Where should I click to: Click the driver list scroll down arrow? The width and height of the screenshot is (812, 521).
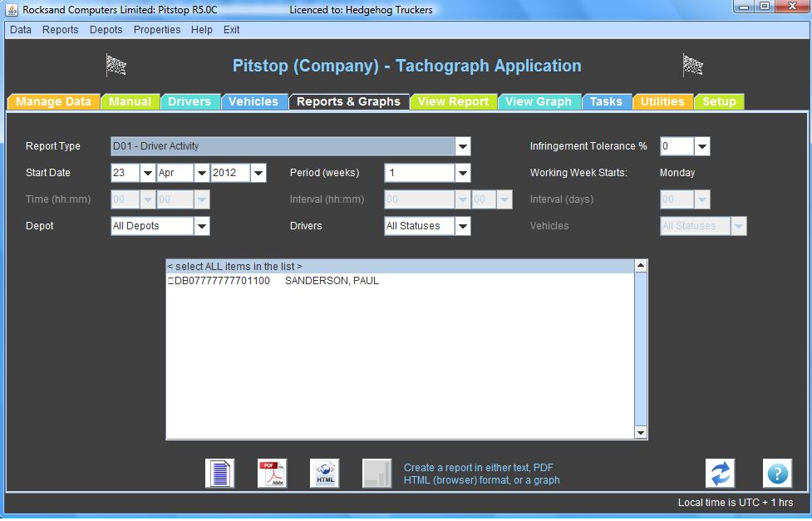(641, 432)
